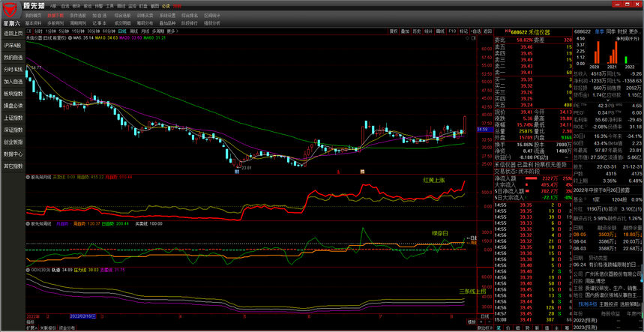This screenshot has height=332, width=644.
Task: Click 标记 chart button
Action: pos(464,31)
